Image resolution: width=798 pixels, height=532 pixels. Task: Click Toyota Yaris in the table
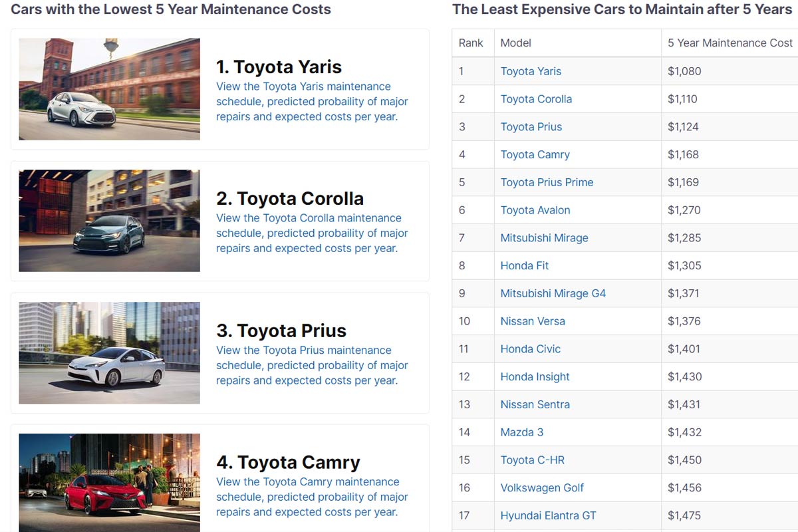coord(531,71)
